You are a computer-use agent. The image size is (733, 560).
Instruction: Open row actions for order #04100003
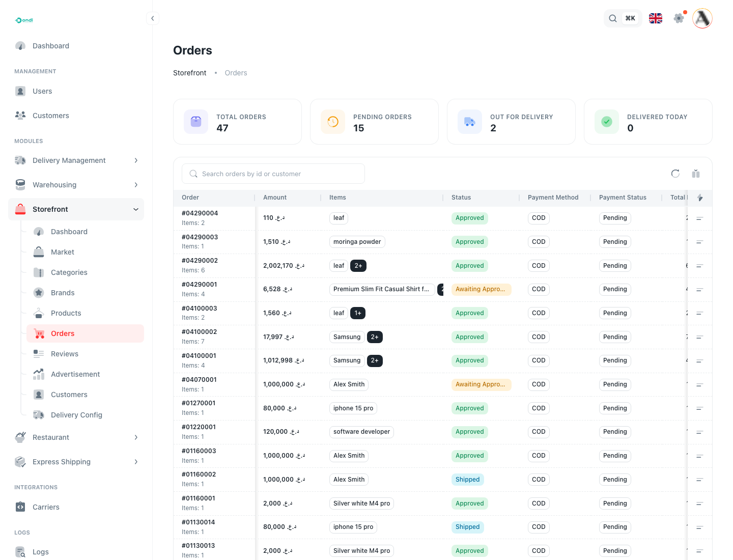point(700,313)
